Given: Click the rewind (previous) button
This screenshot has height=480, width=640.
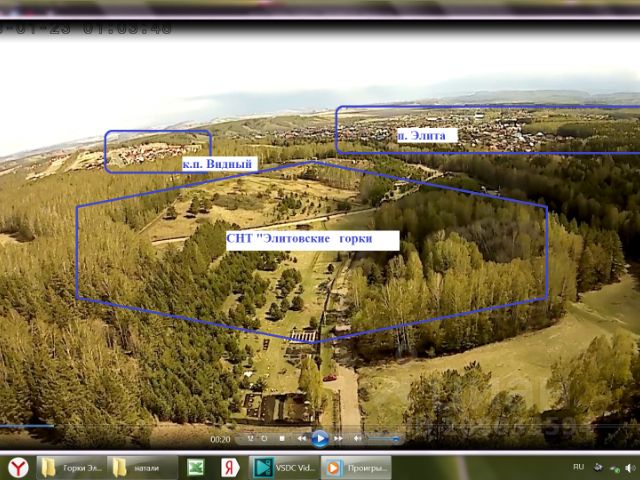Looking at the screenshot, I should coord(302,438).
